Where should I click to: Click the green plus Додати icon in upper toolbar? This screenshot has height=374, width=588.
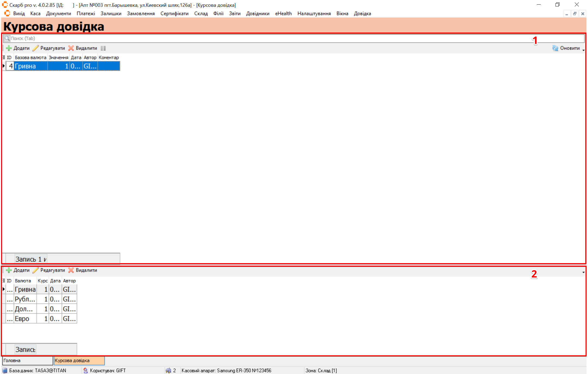pos(9,48)
